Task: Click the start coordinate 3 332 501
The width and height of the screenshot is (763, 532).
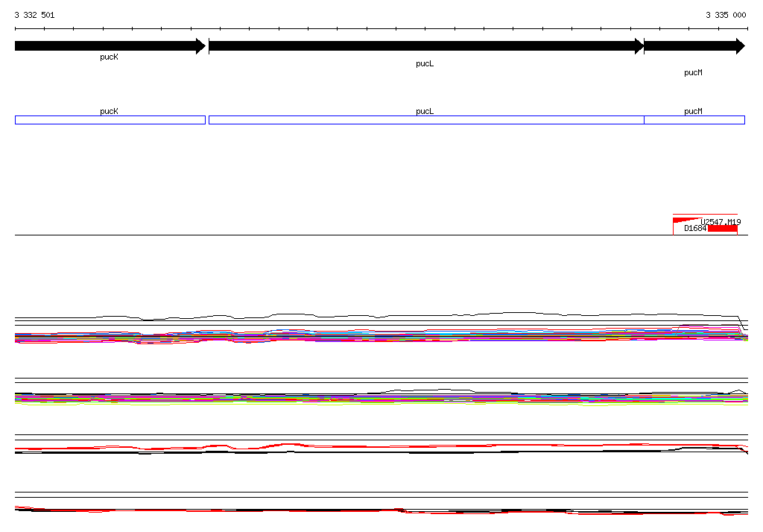Action: 34,15
